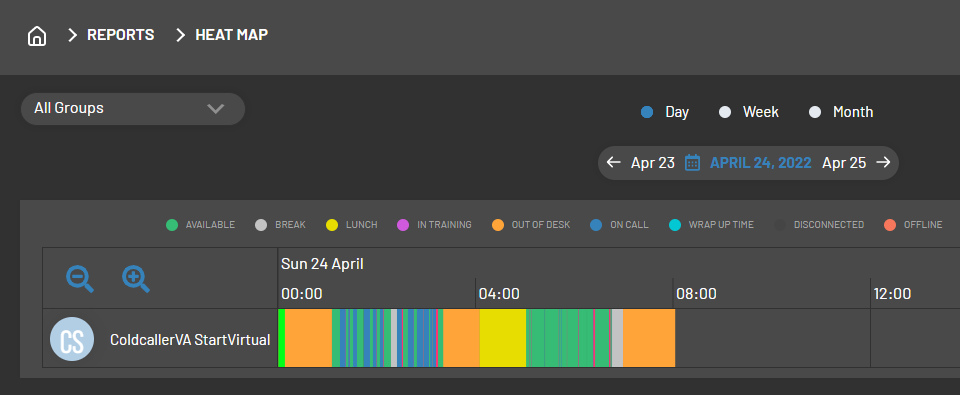
Task: Select the Day view radio button
Action: [x=647, y=112]
